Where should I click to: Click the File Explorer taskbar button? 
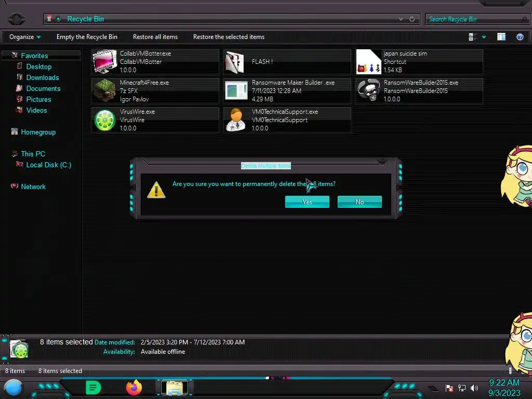(x=175, y=388)
